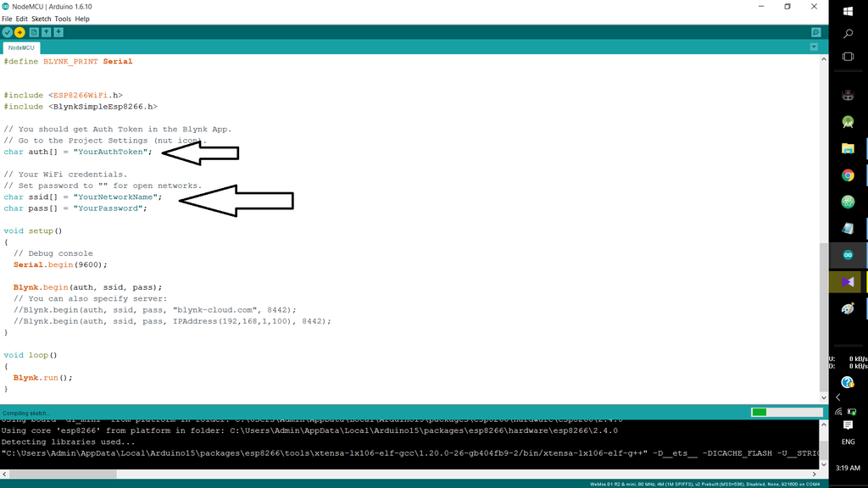Open the Sketch menu
Viewport: 868px width, 488px height.
pyautogui.click(x=41, y=19)
